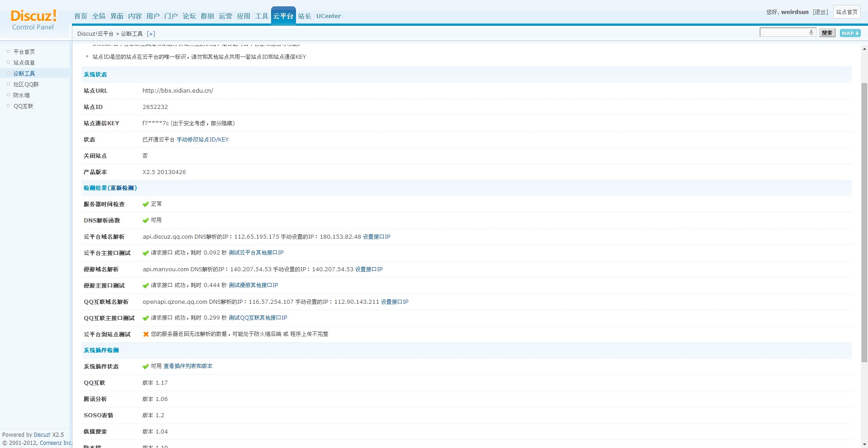868x448 pixels.
Task: Click 设置接口IP for api.manyou.com
Action: point(369,269)
